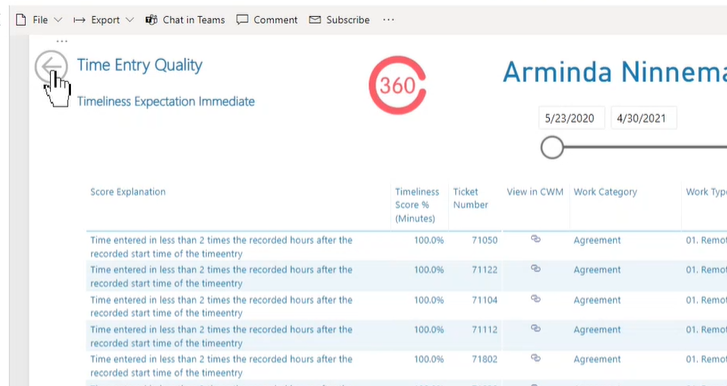This screenshot has width=727, height=386.
Task: Click Chat in Teams
Action: point(185,20)
